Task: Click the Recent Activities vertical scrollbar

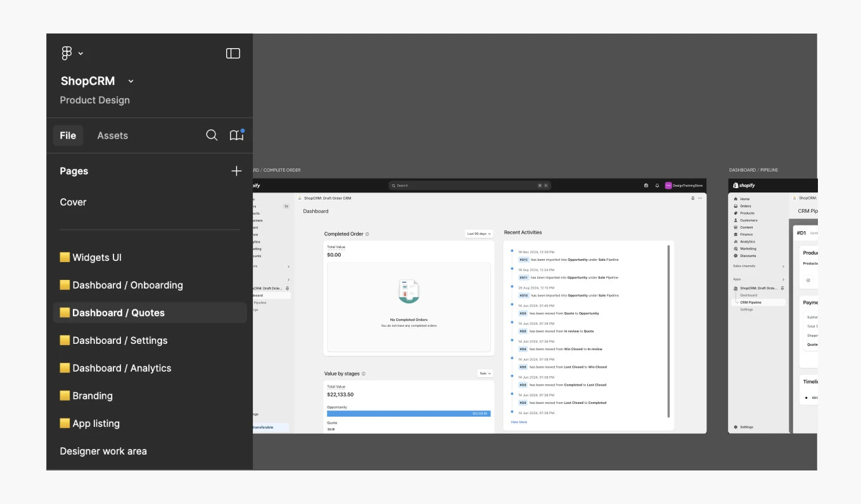Action: (x=668, y=331)
